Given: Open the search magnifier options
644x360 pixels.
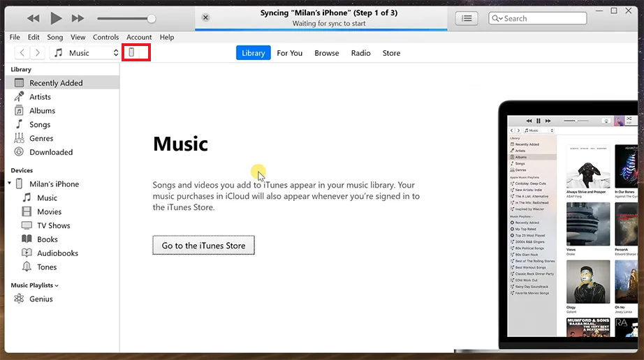Looking at the screenshot, I should (x=497, y=18).
